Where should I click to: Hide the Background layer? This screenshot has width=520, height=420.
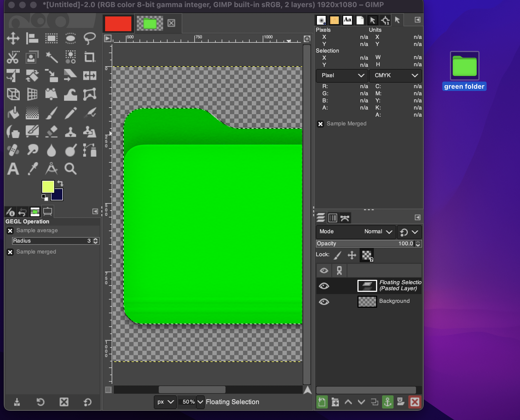pyautogui.click(x=324, y=302)
